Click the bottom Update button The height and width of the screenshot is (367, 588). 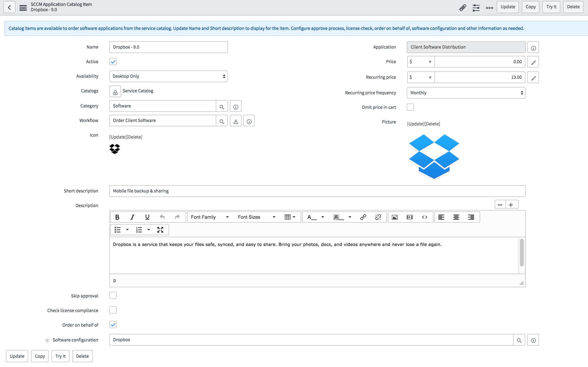click(x=17, y=356)
